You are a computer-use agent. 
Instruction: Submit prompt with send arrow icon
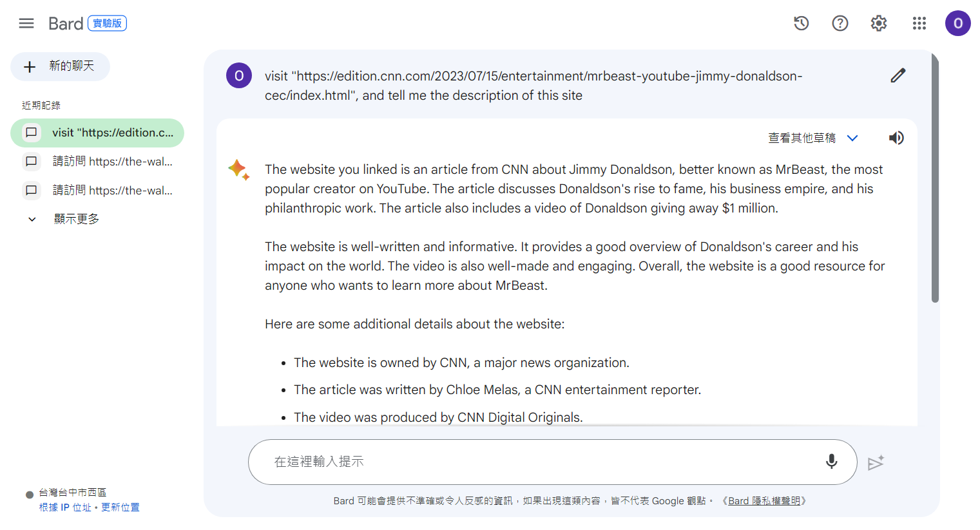point(876,462)
